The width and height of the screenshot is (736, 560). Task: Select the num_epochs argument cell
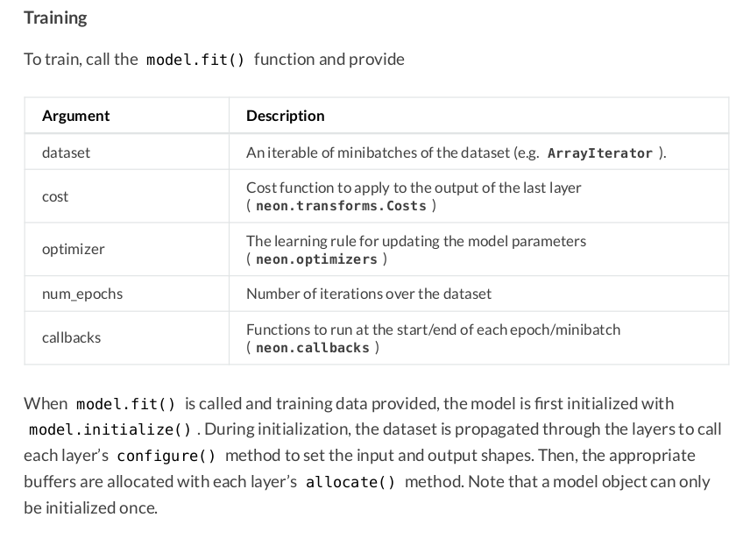82,294
